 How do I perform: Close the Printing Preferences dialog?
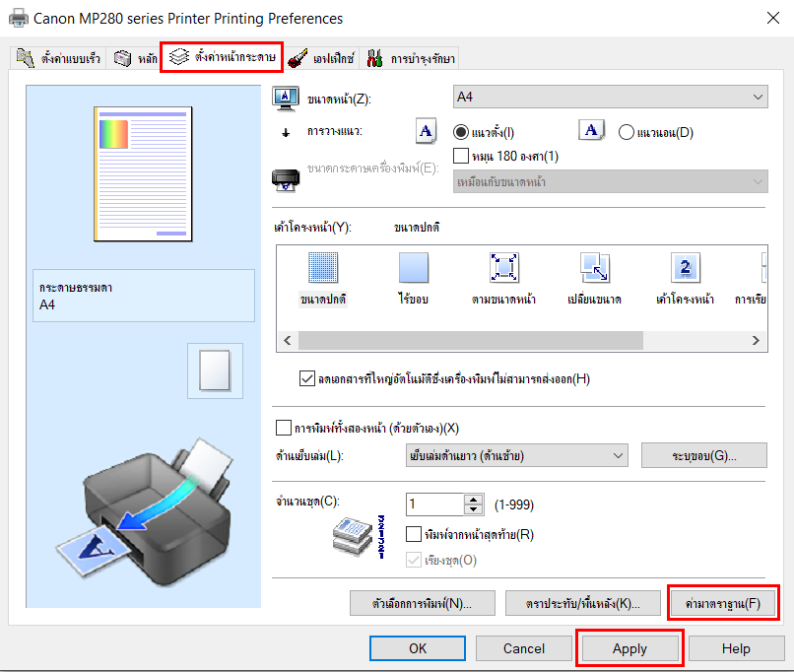coord(773,19)
